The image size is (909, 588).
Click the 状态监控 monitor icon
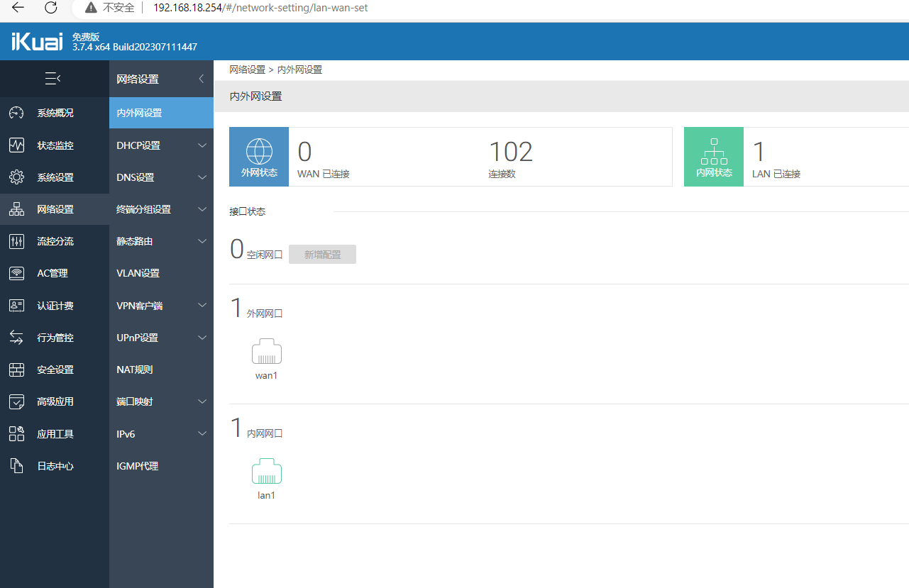click(x=16, y=145)
